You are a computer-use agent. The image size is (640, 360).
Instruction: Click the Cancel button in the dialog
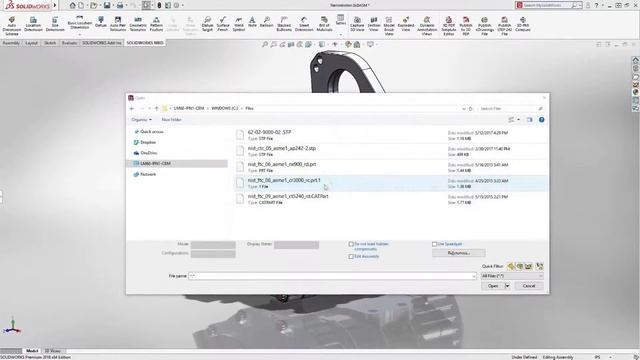(529, 286)
